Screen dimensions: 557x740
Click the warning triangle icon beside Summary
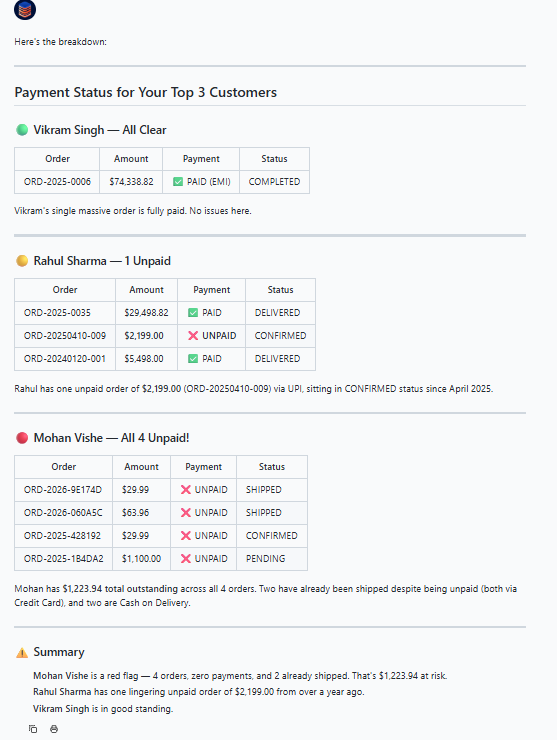(22, 653)
